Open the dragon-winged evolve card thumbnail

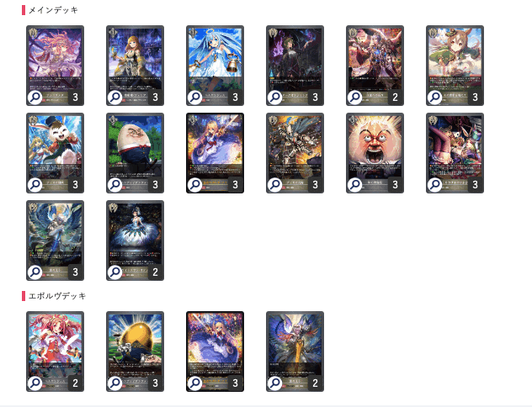coord(295,351)
